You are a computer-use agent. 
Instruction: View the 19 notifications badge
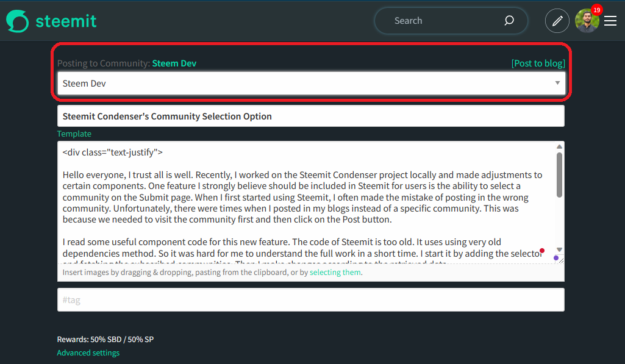click(597, 10)
